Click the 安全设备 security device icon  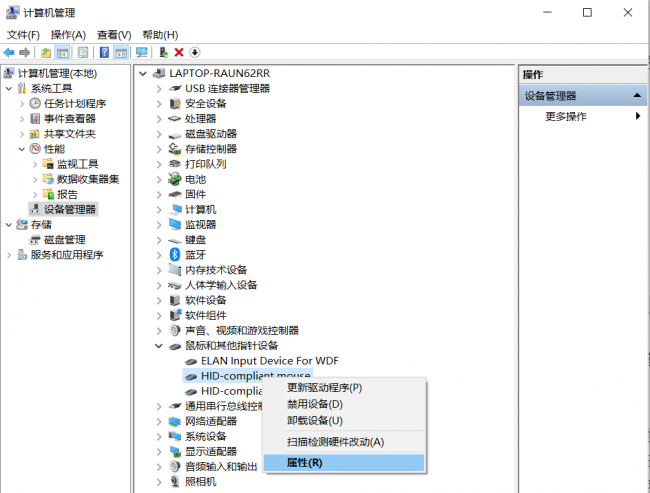coord(175,103)
